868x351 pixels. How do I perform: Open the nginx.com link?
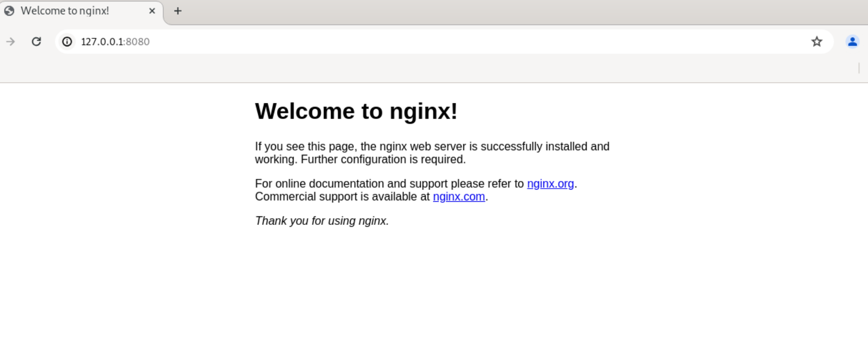[x=459, y=197]
